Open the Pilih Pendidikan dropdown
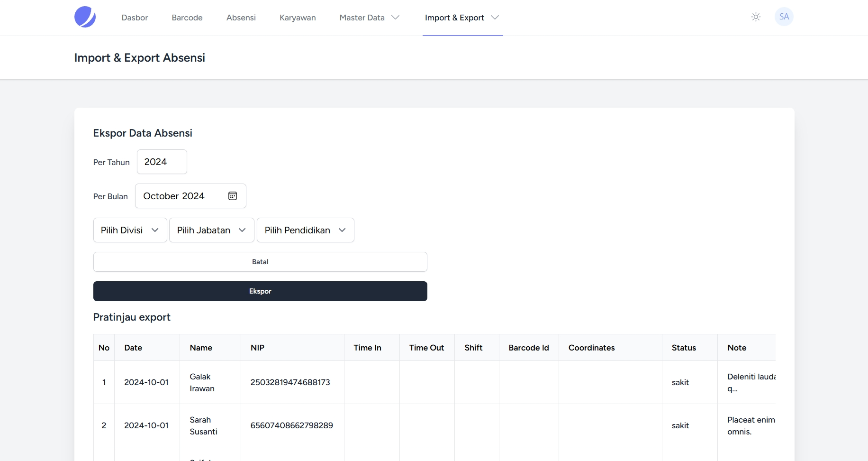Viewport: 868px width, 461px height. pos(305,230)
